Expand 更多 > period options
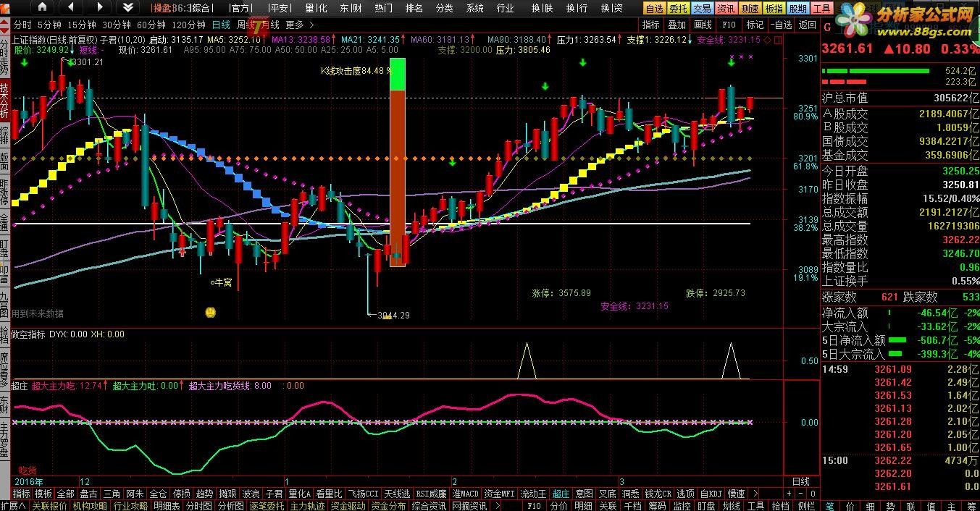The image size is (980, 511). click(x=300, y=25)
